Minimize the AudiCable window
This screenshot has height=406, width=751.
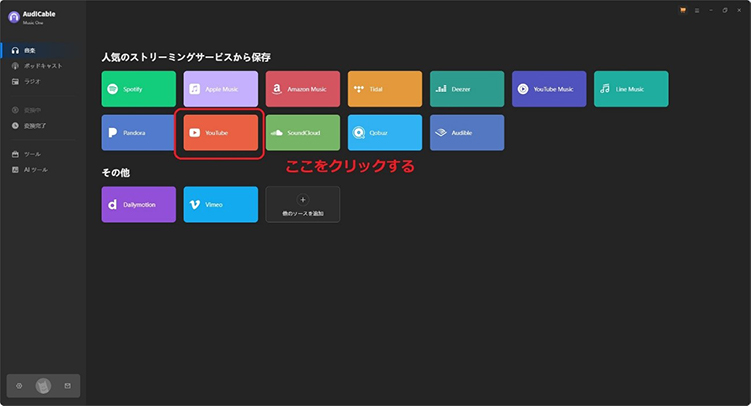pos(711,11)
